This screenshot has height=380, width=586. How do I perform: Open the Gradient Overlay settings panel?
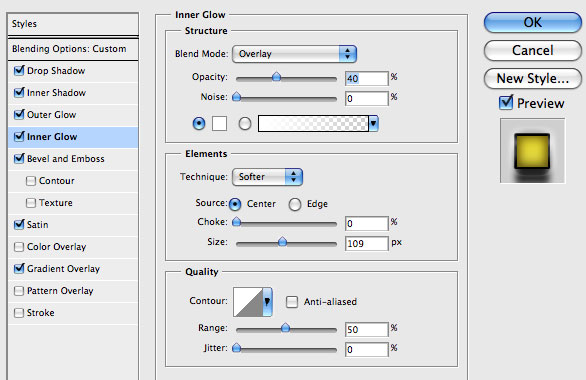tap(64, 269)
